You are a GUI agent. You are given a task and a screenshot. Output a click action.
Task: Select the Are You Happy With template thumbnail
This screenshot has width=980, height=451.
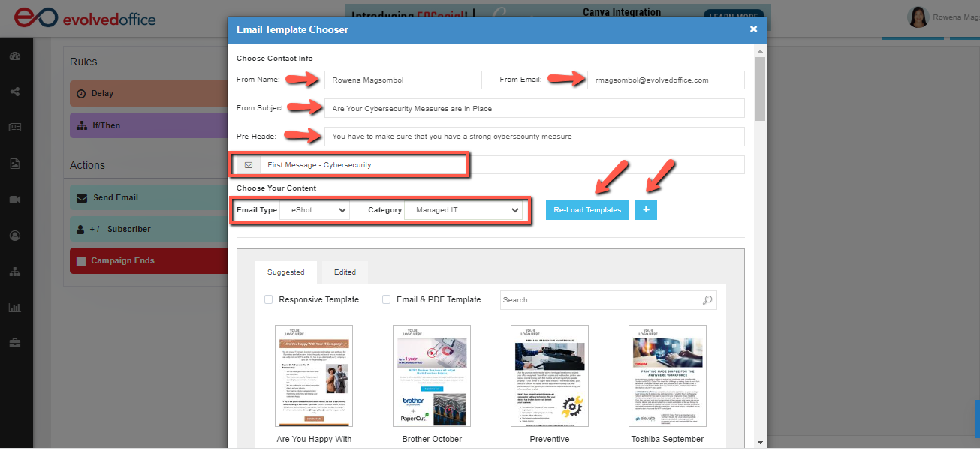click(x=314, y=376)
